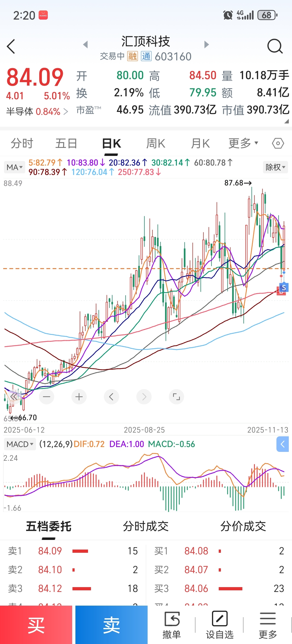Tap stock title 汇顶科技
292x644 pixels.
coord(146,41)
